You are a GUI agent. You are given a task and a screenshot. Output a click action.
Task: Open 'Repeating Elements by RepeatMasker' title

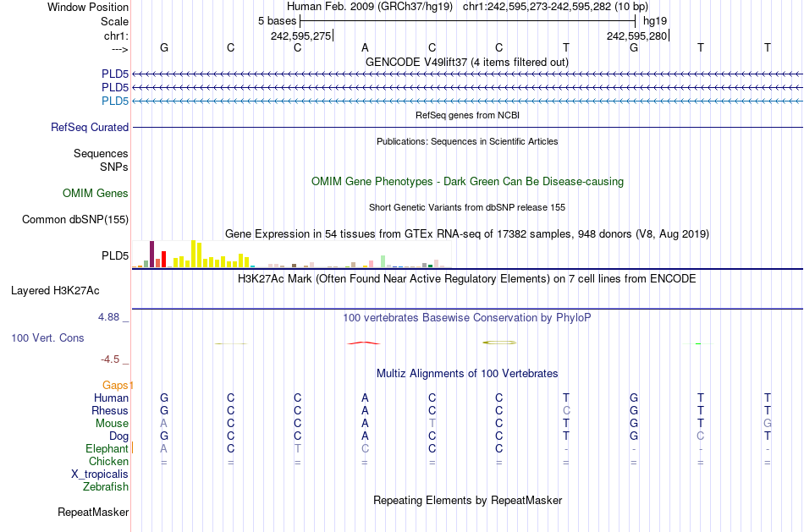[468, 500]
